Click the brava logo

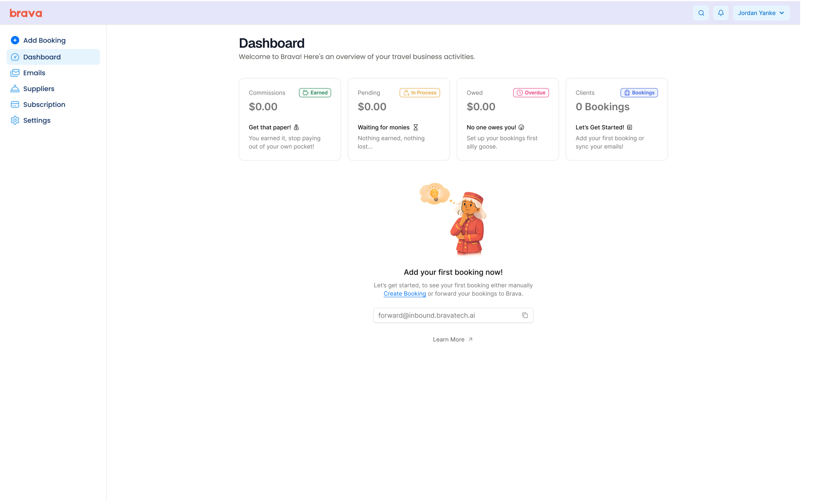pyautogui.click(x=26, y=13)
